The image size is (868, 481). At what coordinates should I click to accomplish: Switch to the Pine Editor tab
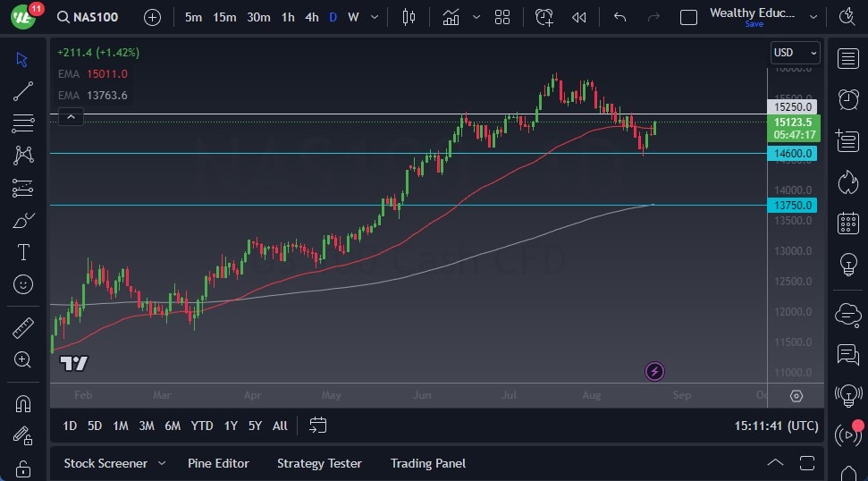click(x=218, y=463)
